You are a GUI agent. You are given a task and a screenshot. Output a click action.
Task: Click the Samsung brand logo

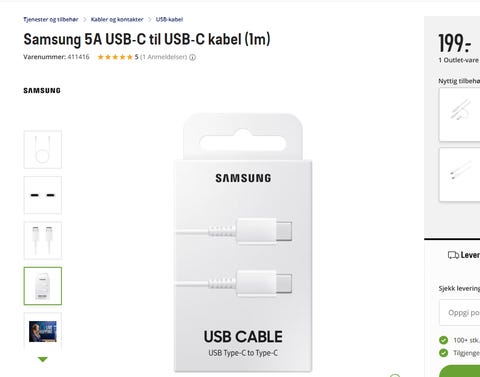(42, 91)
